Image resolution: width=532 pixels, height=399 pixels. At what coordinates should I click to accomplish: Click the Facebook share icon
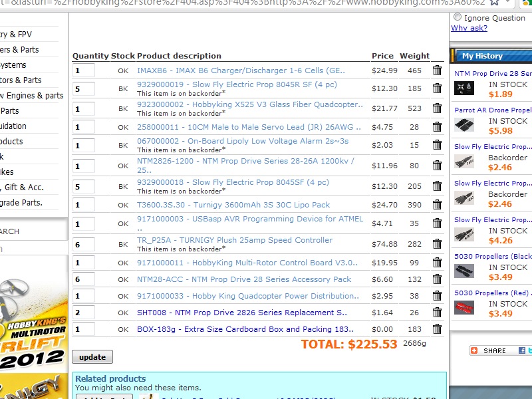tap(522, 350)
